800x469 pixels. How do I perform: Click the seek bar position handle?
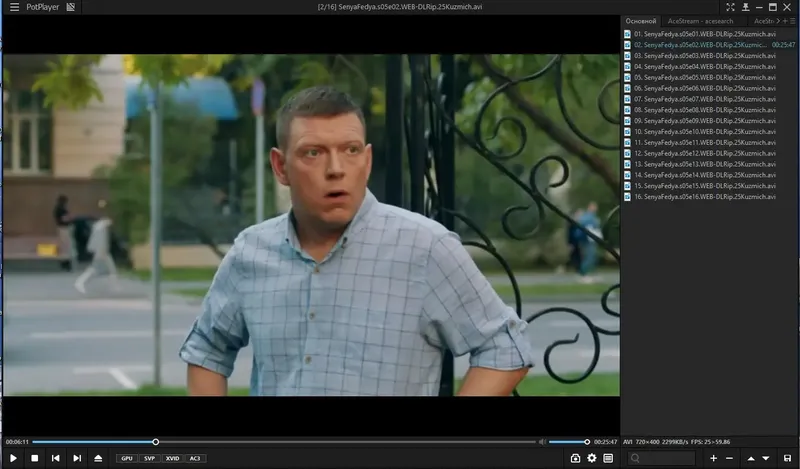(156, 442)
